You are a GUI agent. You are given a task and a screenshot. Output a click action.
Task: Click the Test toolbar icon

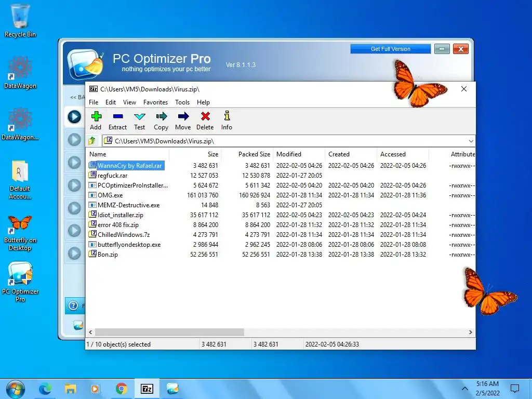coord(139,117)
